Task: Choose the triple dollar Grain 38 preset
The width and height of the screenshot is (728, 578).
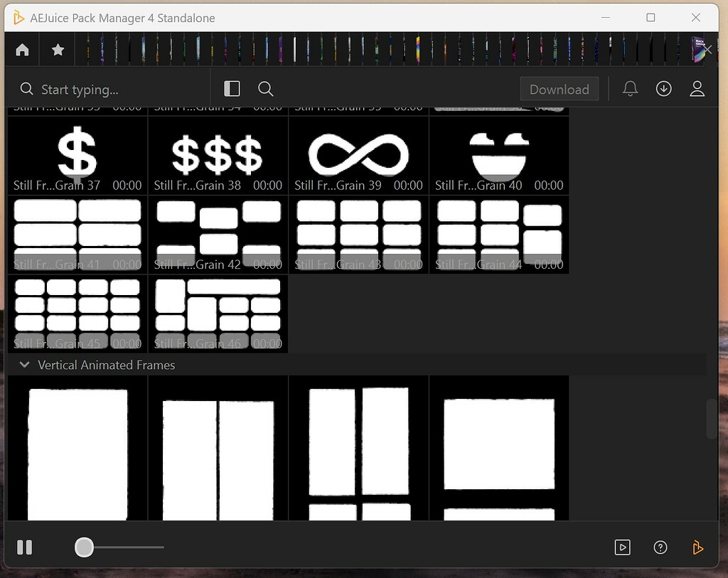Action: tap(218, 154)
